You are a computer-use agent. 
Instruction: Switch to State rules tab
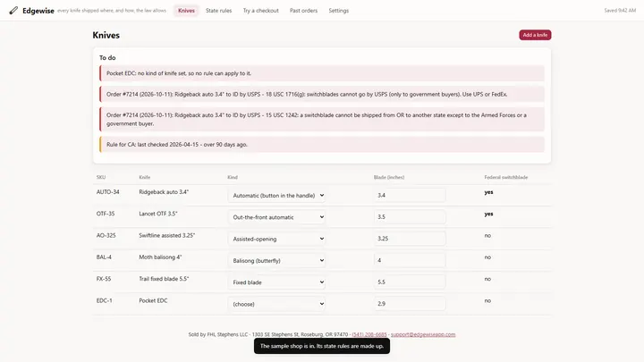click(218, 11)
